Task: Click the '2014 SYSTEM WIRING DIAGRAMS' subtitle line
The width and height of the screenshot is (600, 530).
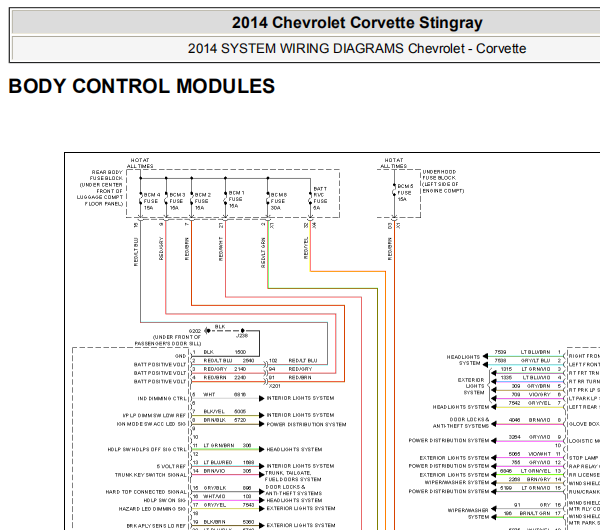Action: coord(357,49)
